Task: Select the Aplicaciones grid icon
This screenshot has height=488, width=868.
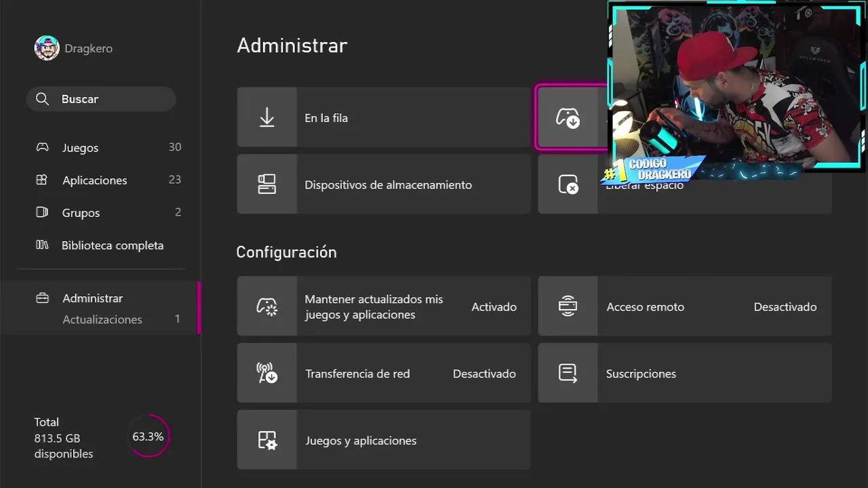Action: pyautogui.click(x=42, y=180)
